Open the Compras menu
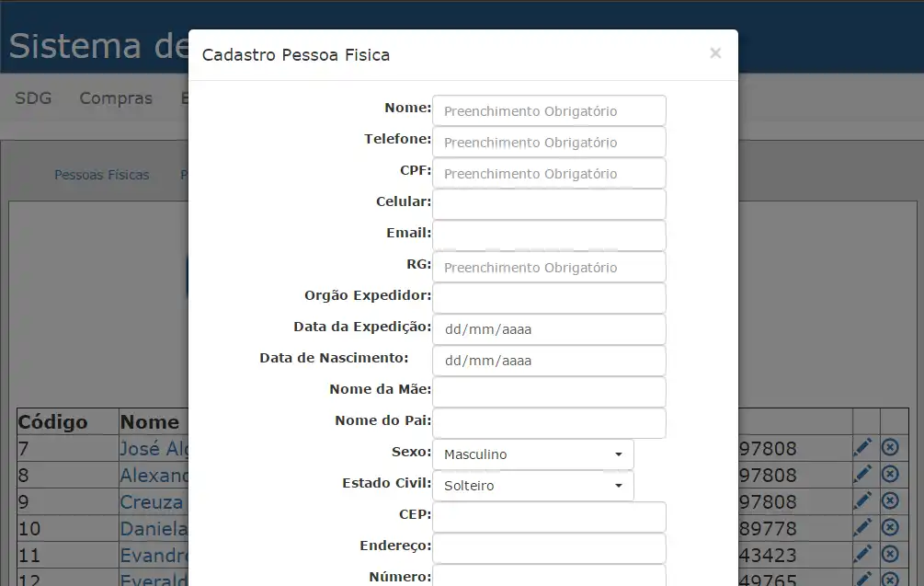 pos(116,98)
